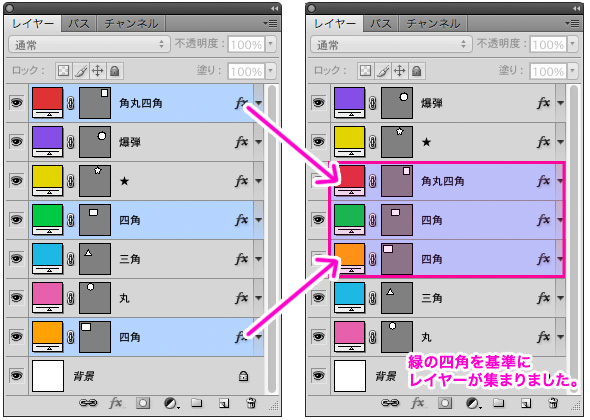Hide the 爆弾 layer in the left panel
The width and height of the screenshot is (590, 420).
(17, 142)
